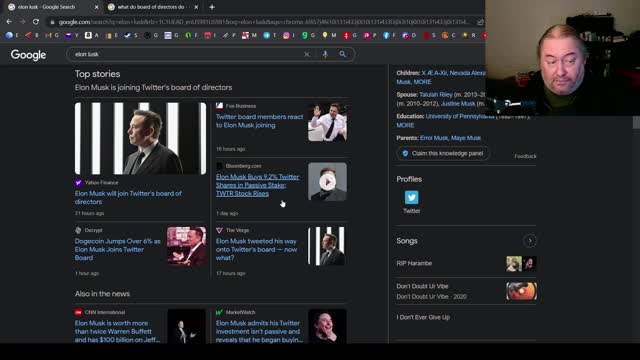
Task: Open 'Elon Musk admits his Twitter investment isn't passive'
Action: (259, 331)
